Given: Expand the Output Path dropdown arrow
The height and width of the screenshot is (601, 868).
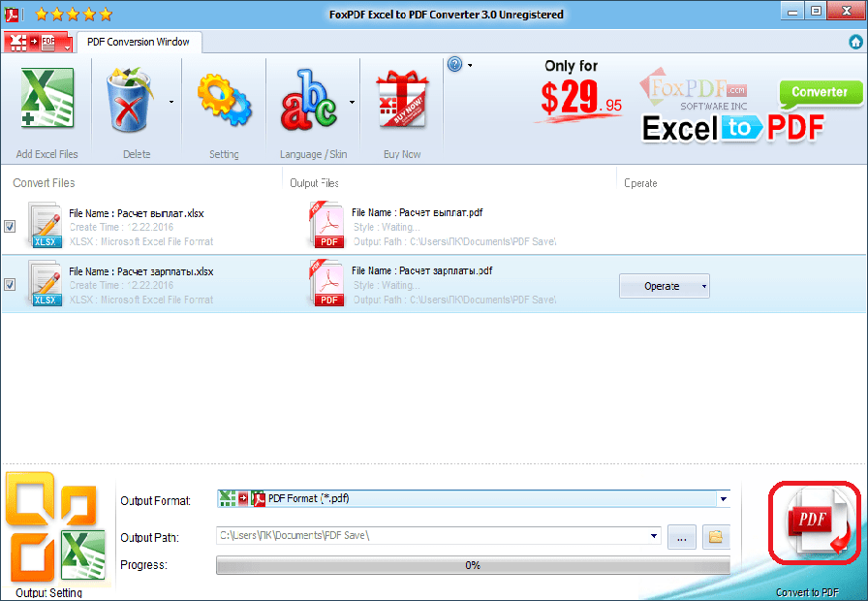Looking at the screenshot, I should (x=655, y=536).
